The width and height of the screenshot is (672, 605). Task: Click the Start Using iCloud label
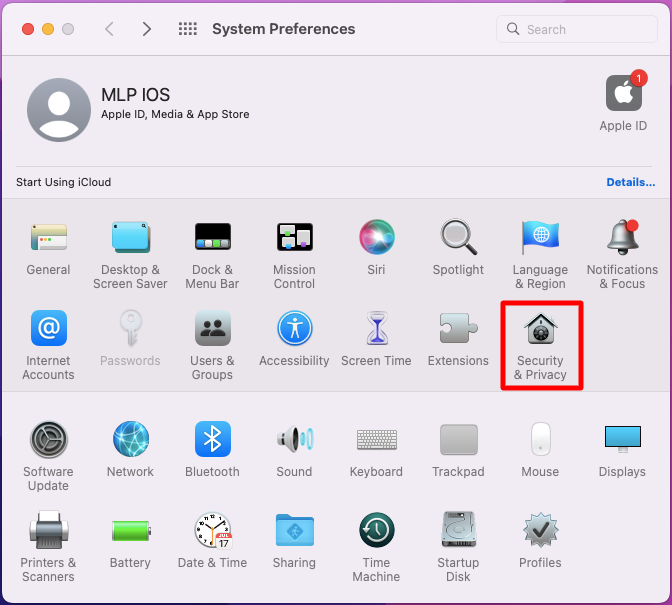pos(63,182)
